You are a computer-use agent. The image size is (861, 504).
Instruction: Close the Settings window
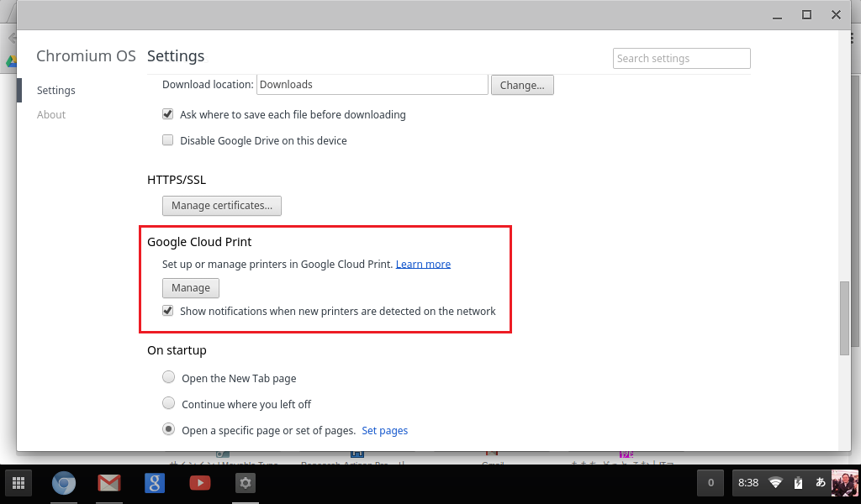(x=836, y=15)
